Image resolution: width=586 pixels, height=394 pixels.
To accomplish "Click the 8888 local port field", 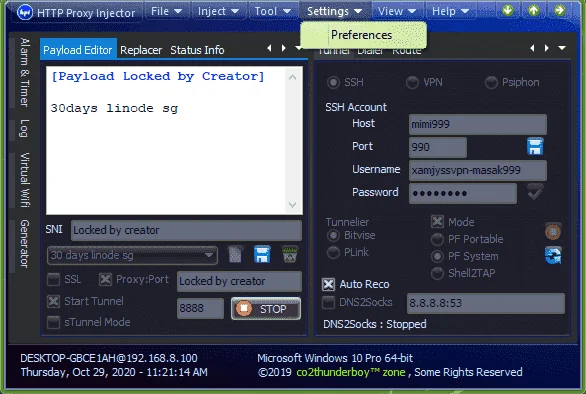I will (200, 308).
